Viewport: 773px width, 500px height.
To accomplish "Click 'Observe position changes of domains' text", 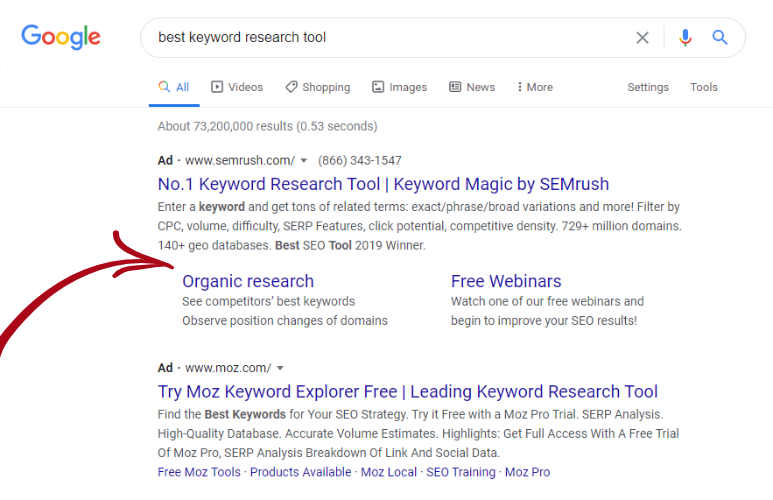I will pyautogui.click(x=285, y=321).
